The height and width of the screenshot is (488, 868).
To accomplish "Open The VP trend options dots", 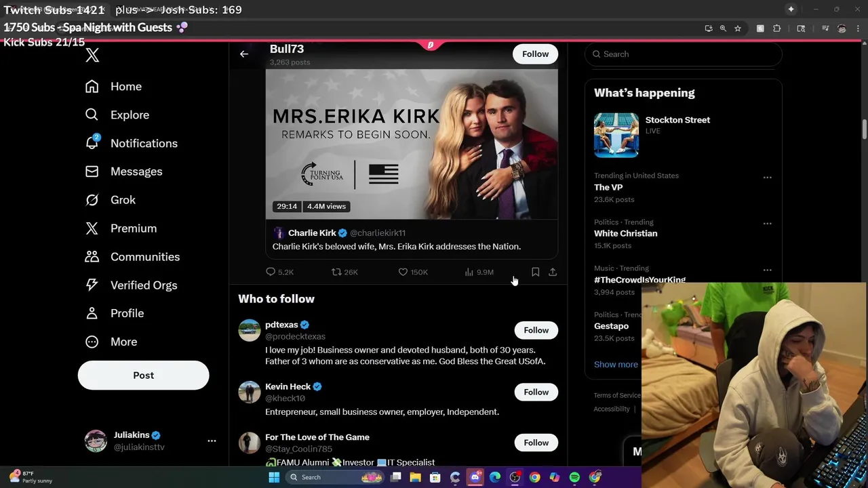I will (x=767, y=178).
